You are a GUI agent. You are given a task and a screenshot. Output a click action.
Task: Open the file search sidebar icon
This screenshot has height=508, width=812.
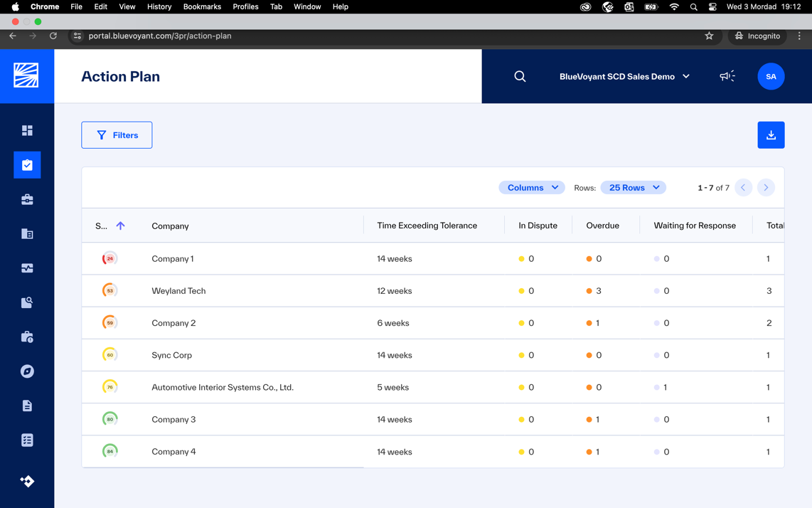[x=27, y=302]
